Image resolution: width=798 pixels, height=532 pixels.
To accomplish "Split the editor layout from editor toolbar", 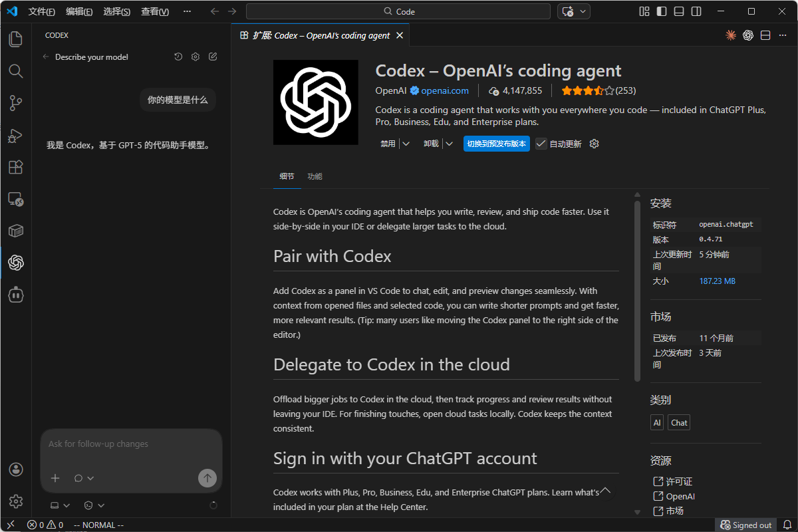I will (765, 35).
